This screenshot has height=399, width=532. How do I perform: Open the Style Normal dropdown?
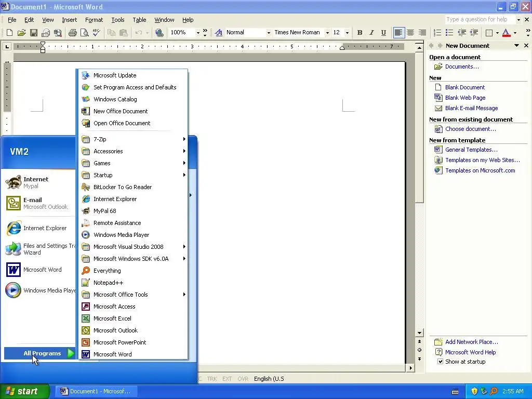[269, 33]
